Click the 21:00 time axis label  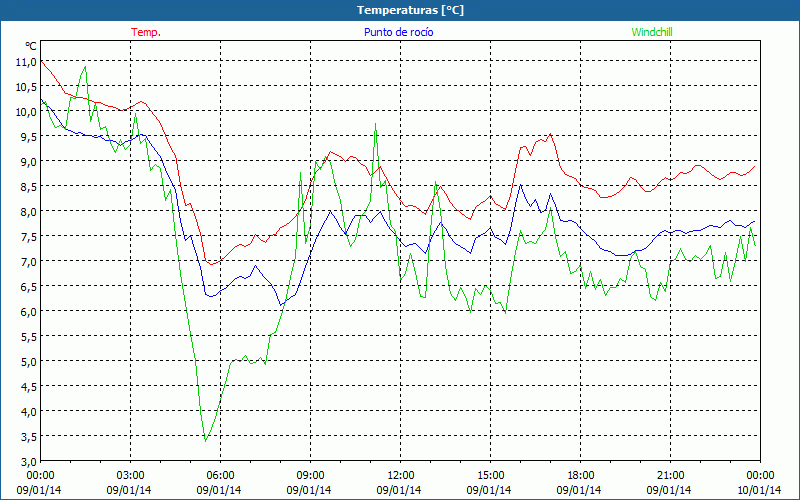tap(670, 476)
